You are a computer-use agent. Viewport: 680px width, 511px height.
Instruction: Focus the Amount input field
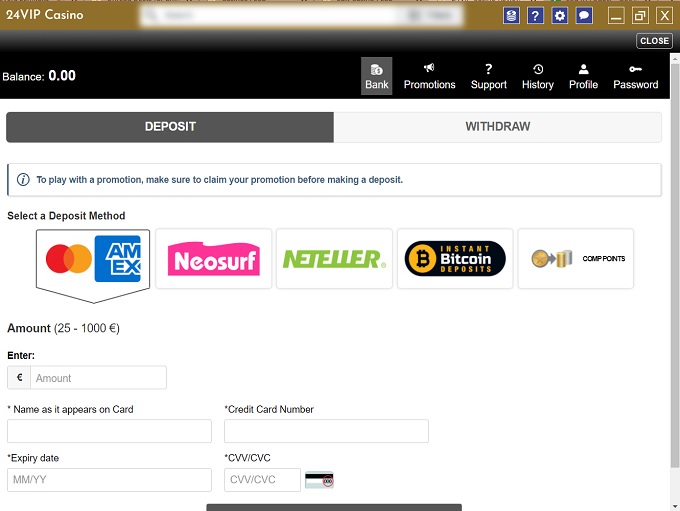coord(98,378)
